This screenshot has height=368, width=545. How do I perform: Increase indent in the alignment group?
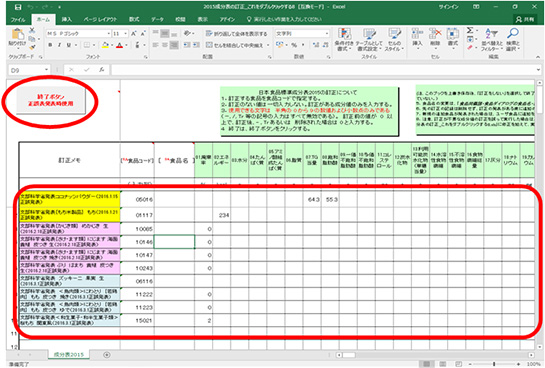[x=196, y=45]
